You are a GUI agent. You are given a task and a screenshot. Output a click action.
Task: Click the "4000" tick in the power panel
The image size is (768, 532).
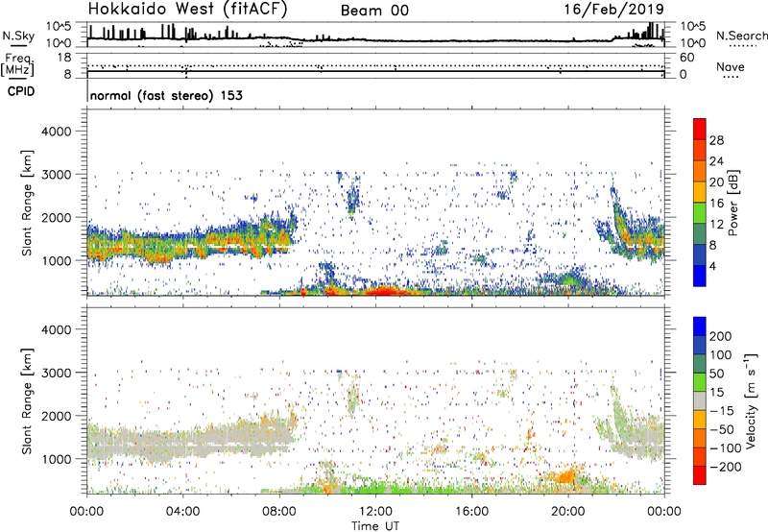57,132
